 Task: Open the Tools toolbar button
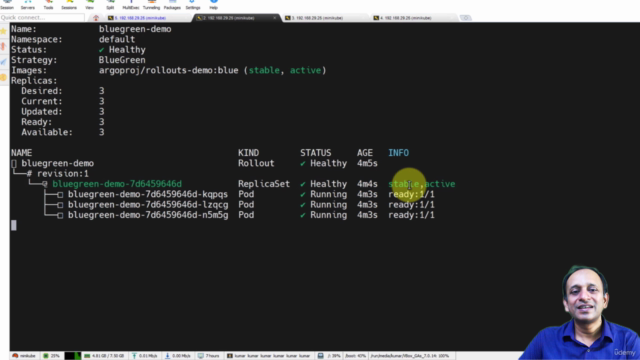(x=48, y=5)
